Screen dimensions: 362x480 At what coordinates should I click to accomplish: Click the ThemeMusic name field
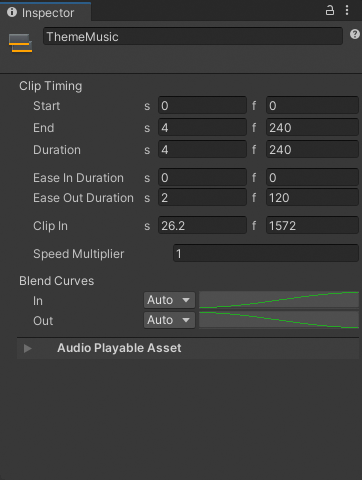pos(193,36)
